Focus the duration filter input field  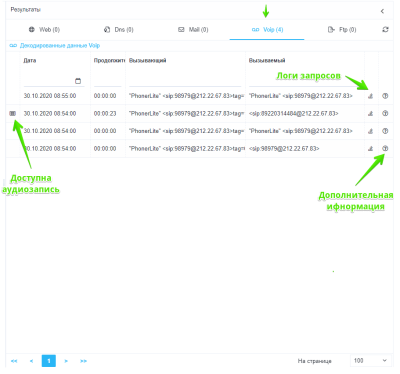107,81
